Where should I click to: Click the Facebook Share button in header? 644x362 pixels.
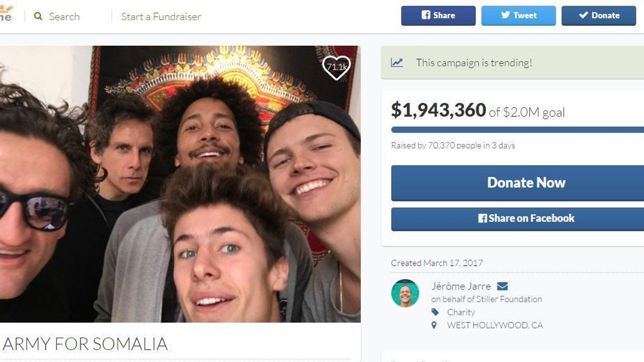[x=438, y=16]
